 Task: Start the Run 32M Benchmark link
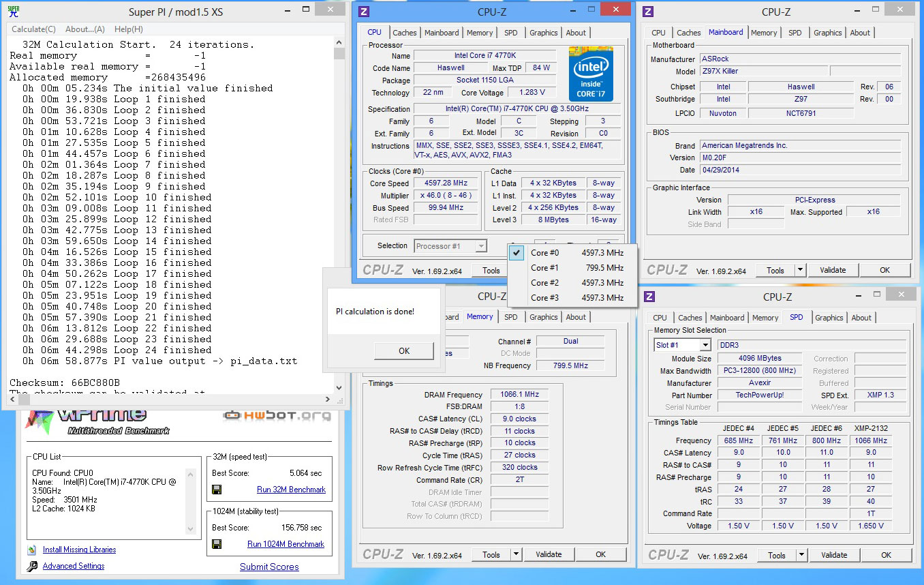pyautogui.click(x=291, y=490)
